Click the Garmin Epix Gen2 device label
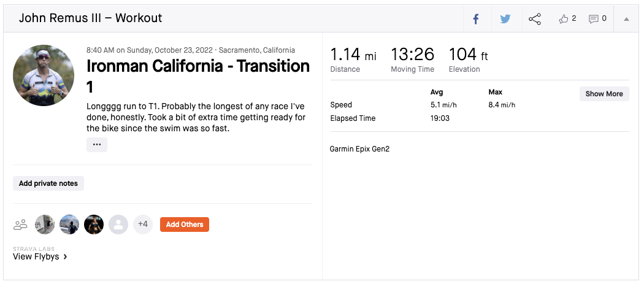 pyautogui.click(x=359, y=149)
